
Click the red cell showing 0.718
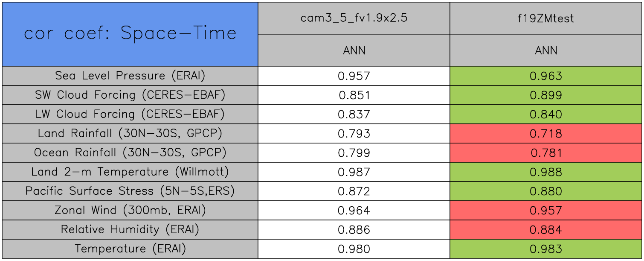point(546,134)
